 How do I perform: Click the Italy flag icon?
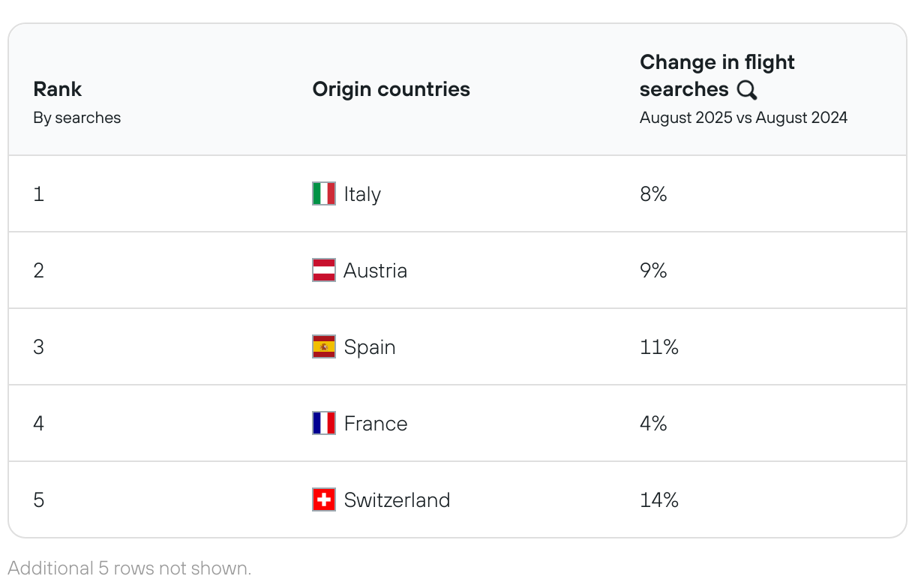(324, 193)
